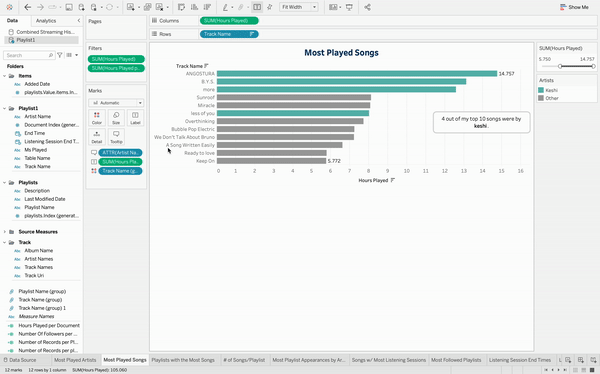This screenshot has height=374, width=600.
Task: Click the Data Source button
Action: [20, 360]
